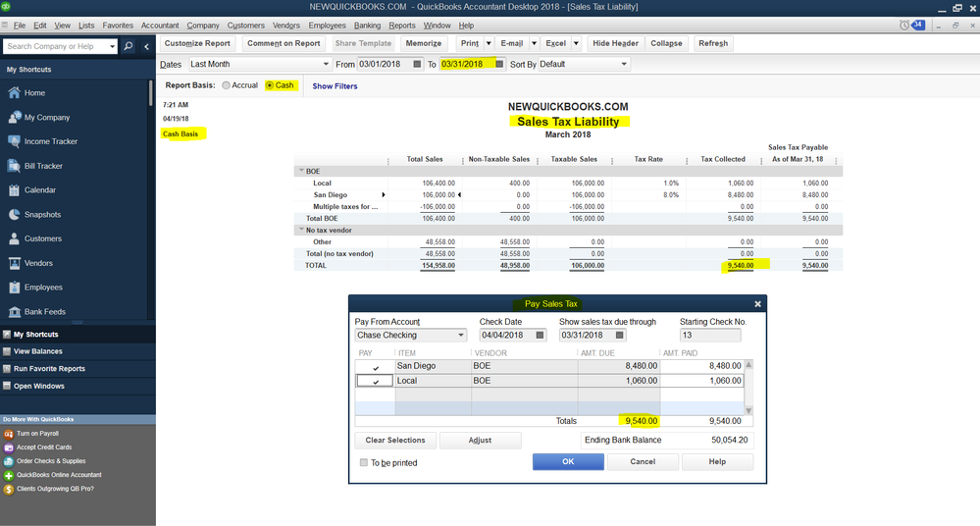980x526 pixels.
Task: Open the Bill Tracker shortcut
Action: [43, 166]
